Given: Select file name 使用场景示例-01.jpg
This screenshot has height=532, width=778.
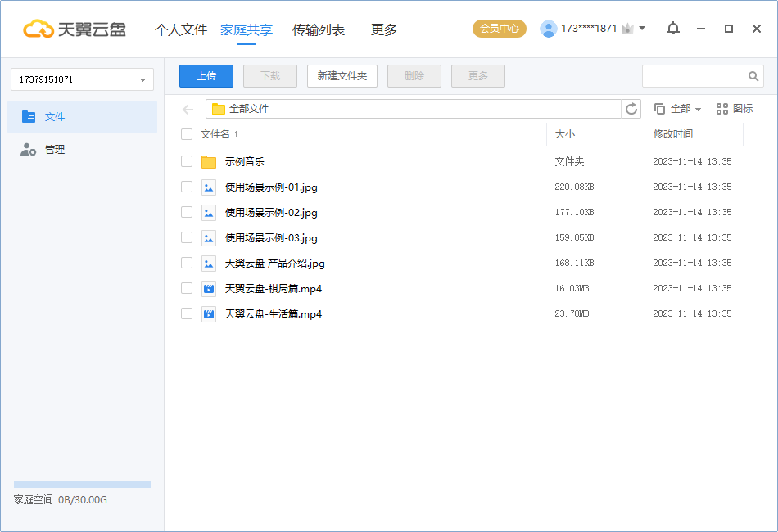Looking at the screenshot, I should tap(271, 187).
